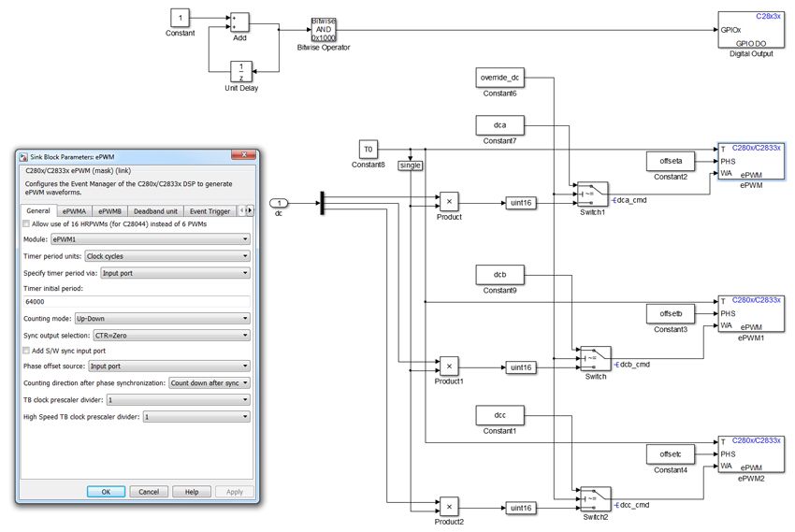Open the Phase offset source dropdown
Viewport: 795px width, 532px height.
coord(168,367)
